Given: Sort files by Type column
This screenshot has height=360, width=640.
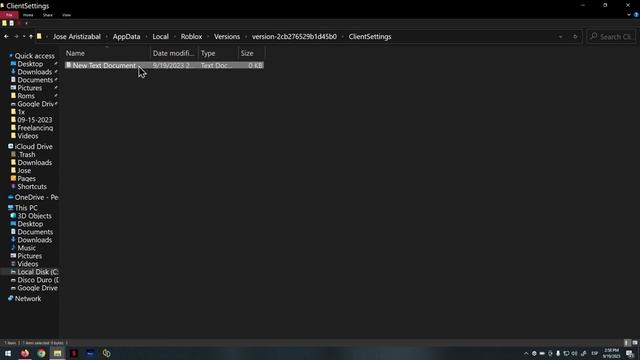Looking at the screenshot, I should coord(218,53).
